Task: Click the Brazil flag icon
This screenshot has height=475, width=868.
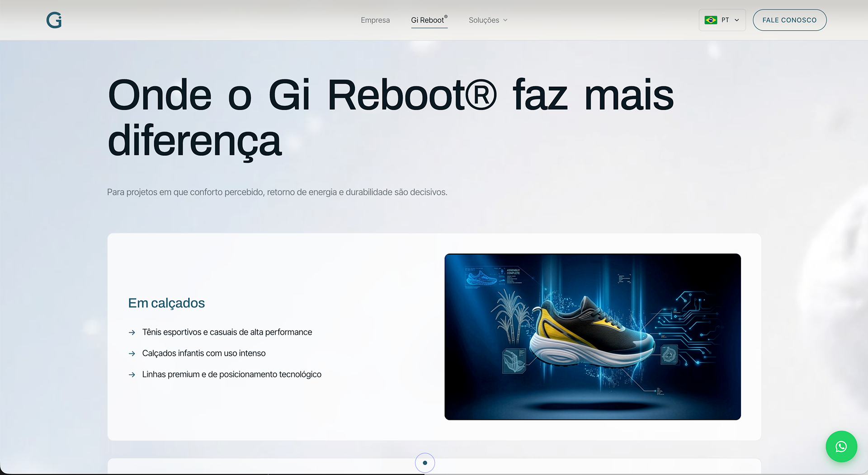Action: click(x=711, y=20)
